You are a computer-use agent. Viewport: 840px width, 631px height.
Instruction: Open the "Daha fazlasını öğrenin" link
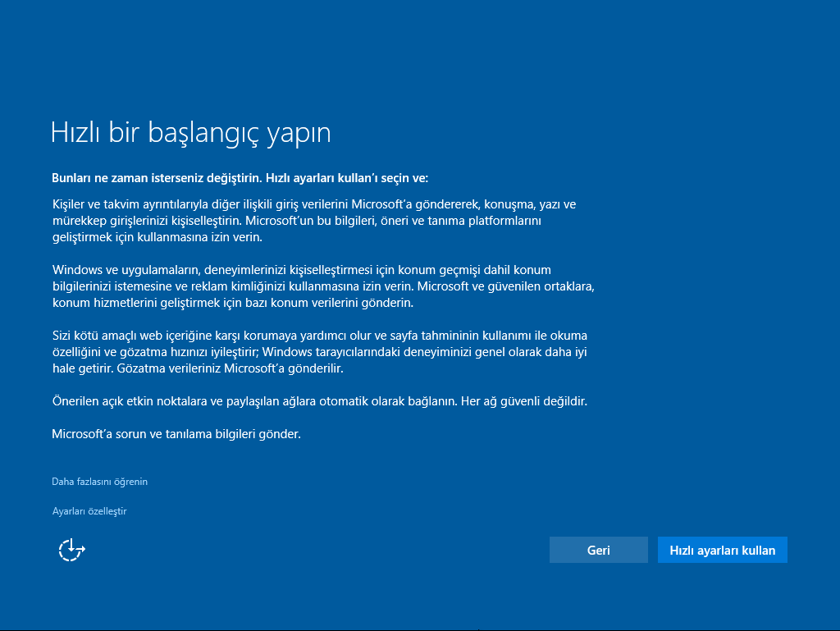click(99, 482)
